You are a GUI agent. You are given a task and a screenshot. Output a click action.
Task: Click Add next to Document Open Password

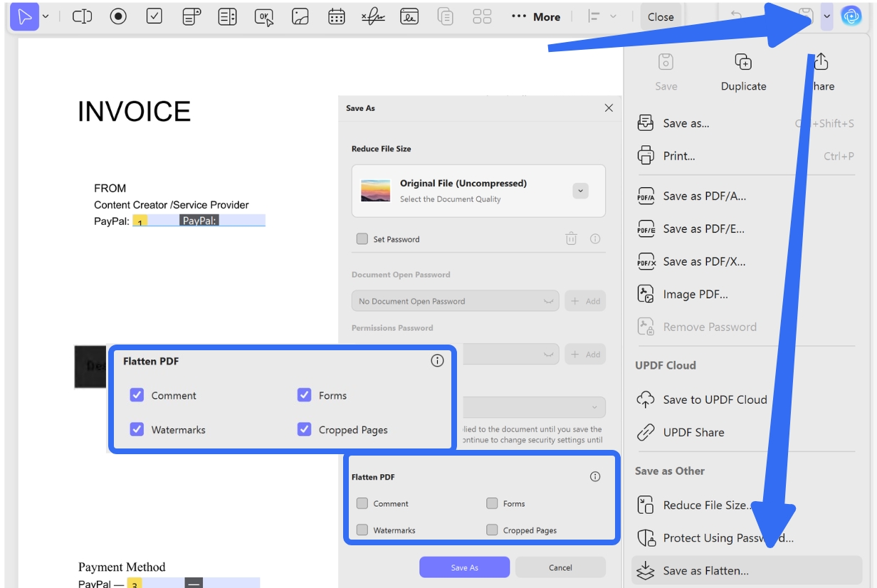click(585, 301)
